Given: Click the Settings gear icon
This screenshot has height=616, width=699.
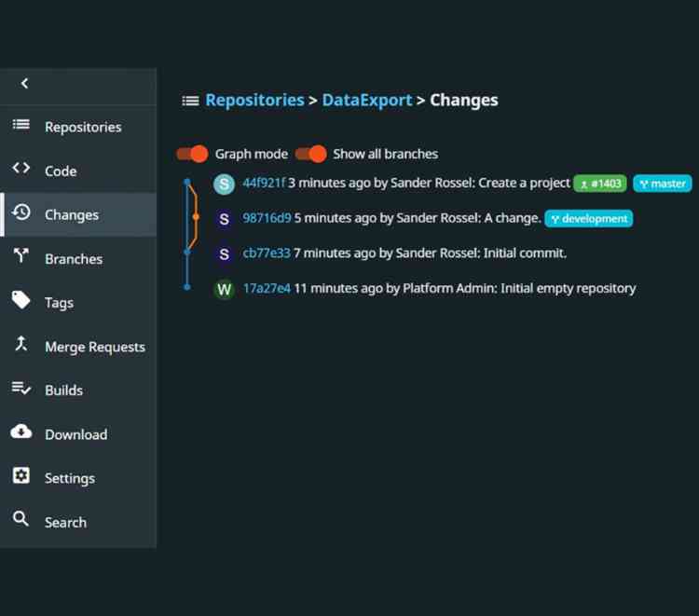Looking at the screenshot, I should point(21,477).
